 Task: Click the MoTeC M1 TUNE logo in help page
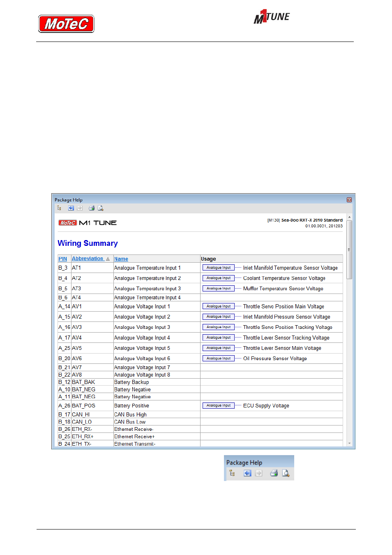tap(88, 223)
